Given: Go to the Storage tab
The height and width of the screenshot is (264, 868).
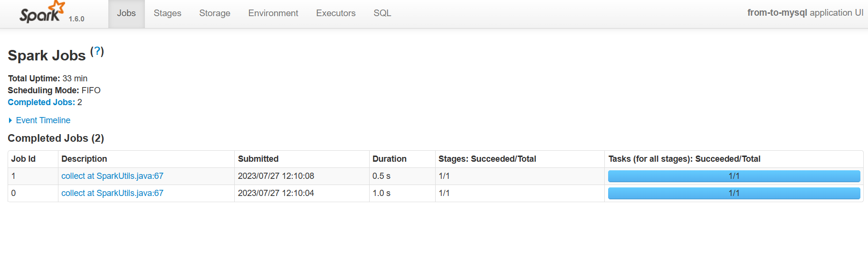Looking at the screenshot, I should [x=215, y=13].
